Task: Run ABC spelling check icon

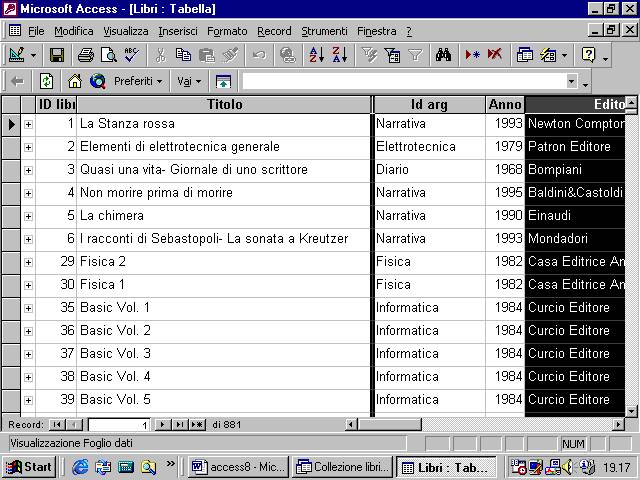Action: tap(131, 55)
